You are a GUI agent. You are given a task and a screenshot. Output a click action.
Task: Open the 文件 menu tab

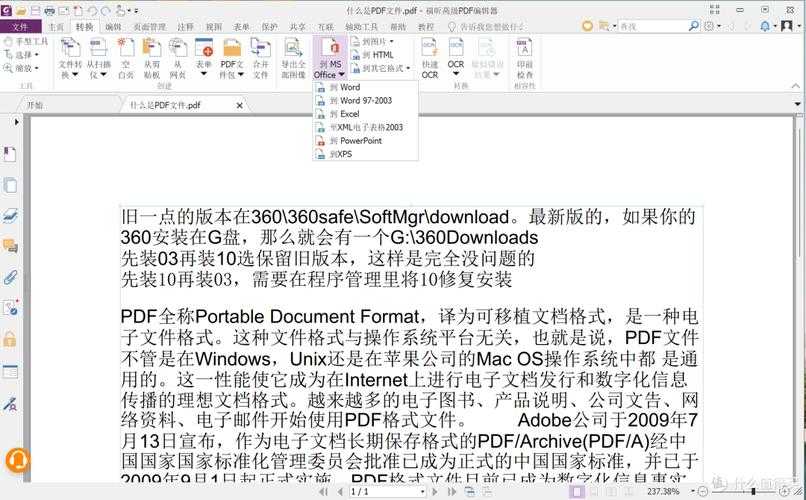(x=20, y=26)
